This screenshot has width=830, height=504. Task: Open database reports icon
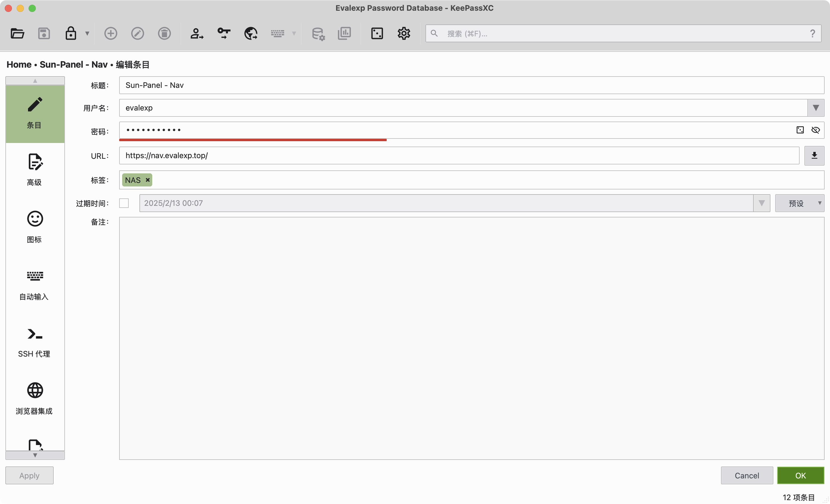tap(344, 33)
